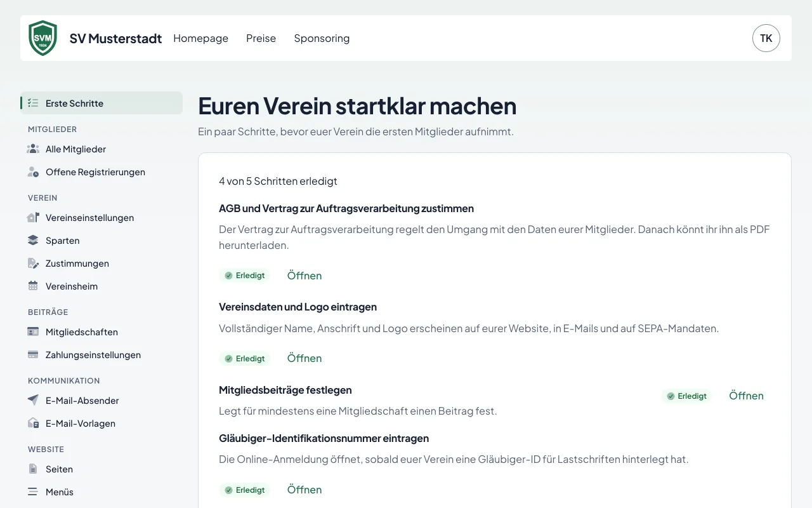Click the Vereinseinstellungen house icon
Viewport: 812px width, 508px height.
coord(33,217)
